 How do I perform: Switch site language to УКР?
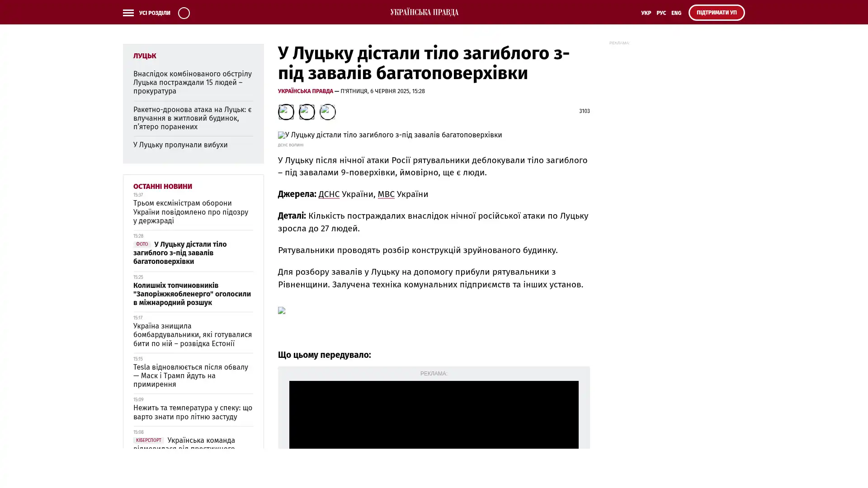tap(646, 13)
